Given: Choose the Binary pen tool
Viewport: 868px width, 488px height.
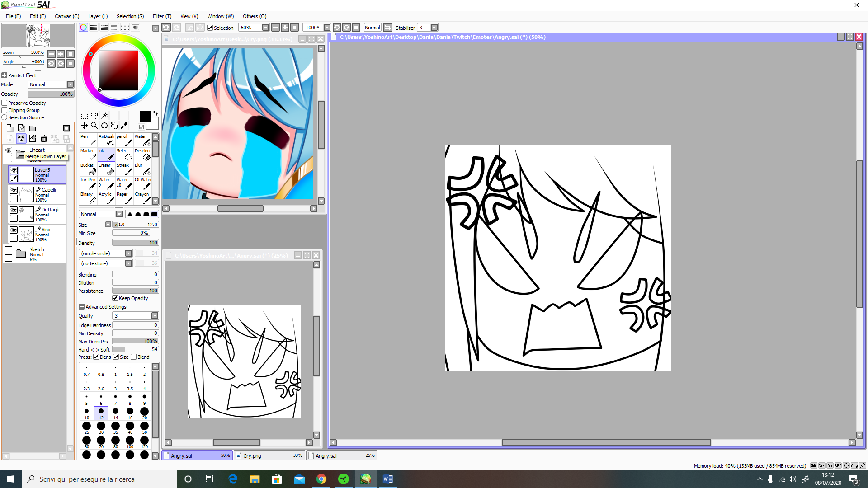Looking at the screenshot, I should (x=88, y=198).
